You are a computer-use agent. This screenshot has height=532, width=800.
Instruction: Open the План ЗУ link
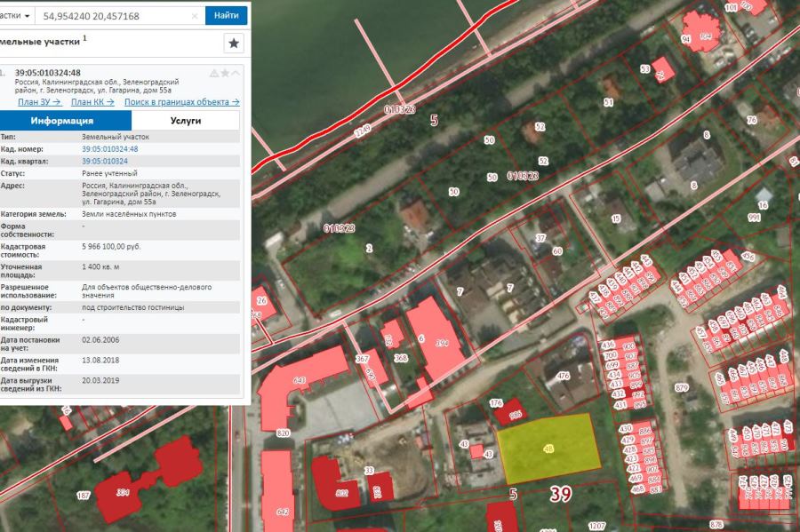39,102
